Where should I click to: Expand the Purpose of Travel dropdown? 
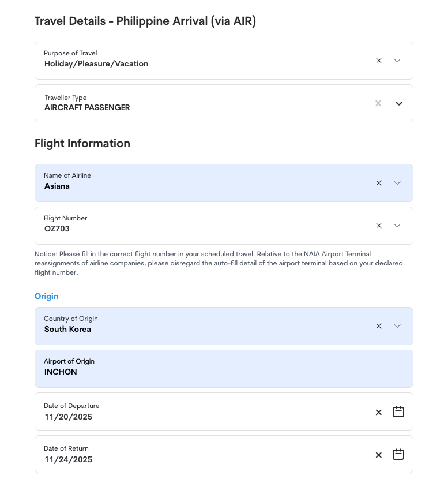397,61
